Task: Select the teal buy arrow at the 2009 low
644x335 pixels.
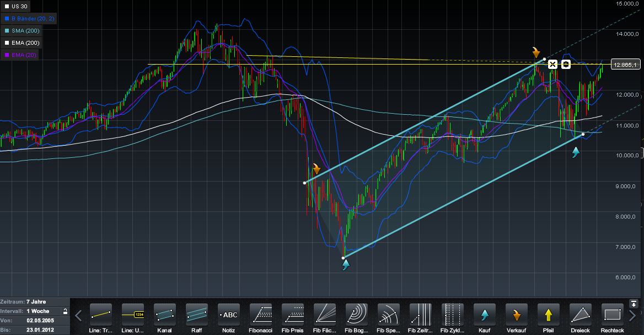Action: tap(346, 265)
